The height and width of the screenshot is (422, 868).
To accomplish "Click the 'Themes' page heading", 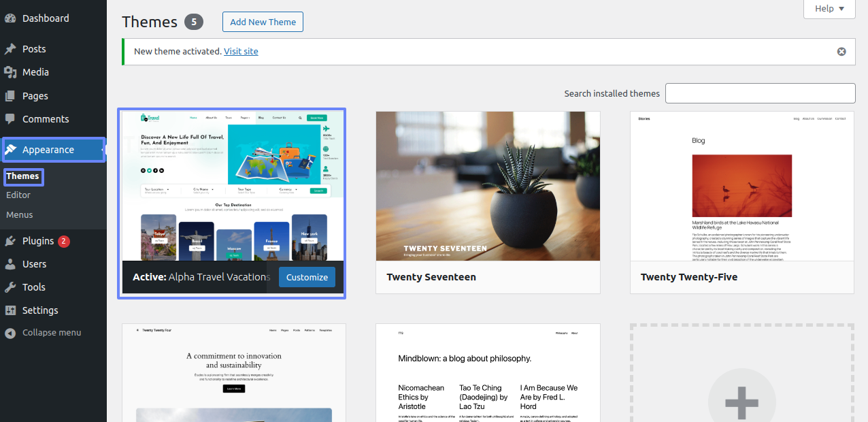I will (x=150, y=22).
